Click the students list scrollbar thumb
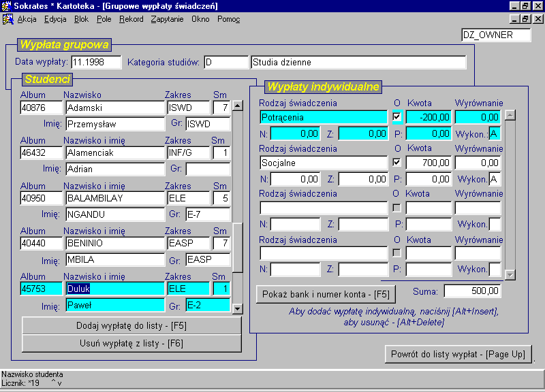Viewport: 545px width, 392px height. [238, 248]
